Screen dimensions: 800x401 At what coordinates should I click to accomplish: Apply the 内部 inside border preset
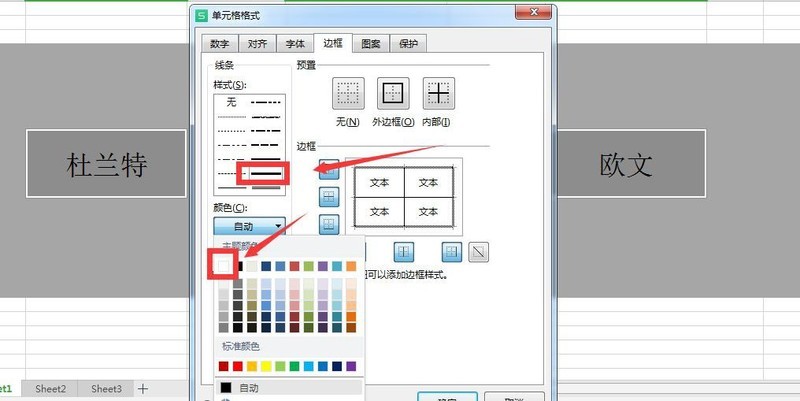(439, 94)
